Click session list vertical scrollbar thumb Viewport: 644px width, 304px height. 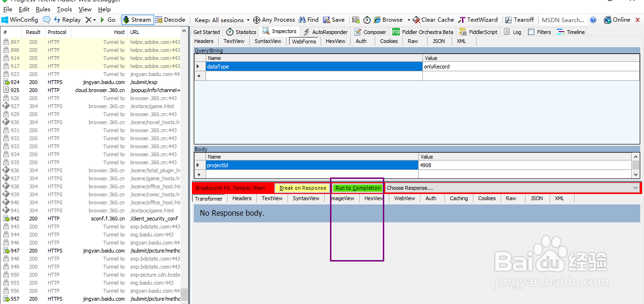[x=184, y=295]
